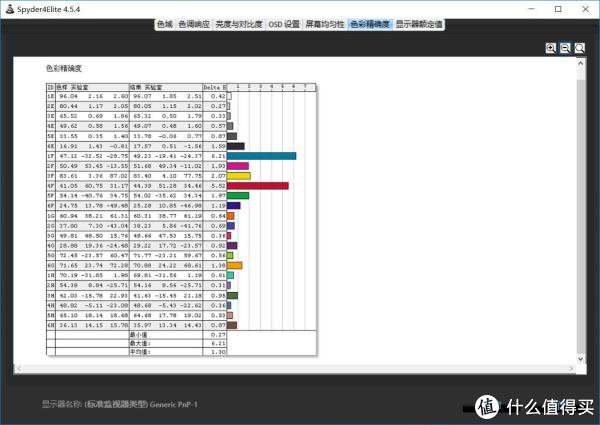Click the 平均值 label
The image size is (600, 425).
tap(140, 352)
